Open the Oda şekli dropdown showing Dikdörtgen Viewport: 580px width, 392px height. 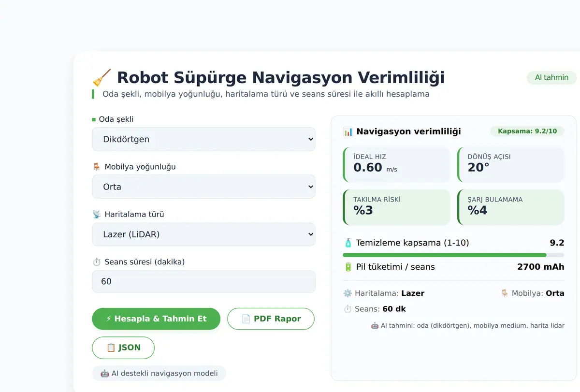pyautogui.click(x=203, y=139)
